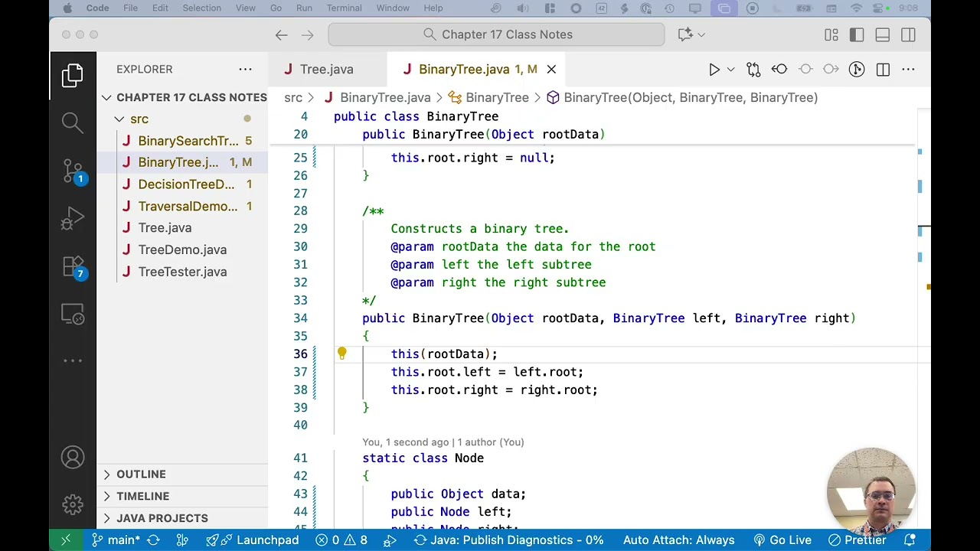Click the Prettier status bar button

click(857, 540)
